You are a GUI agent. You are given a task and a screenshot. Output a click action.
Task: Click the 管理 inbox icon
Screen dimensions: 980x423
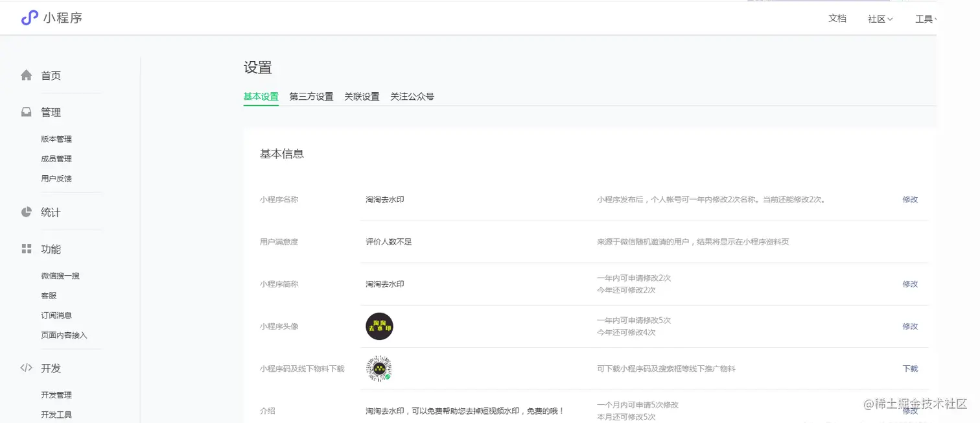pos(26,112)
